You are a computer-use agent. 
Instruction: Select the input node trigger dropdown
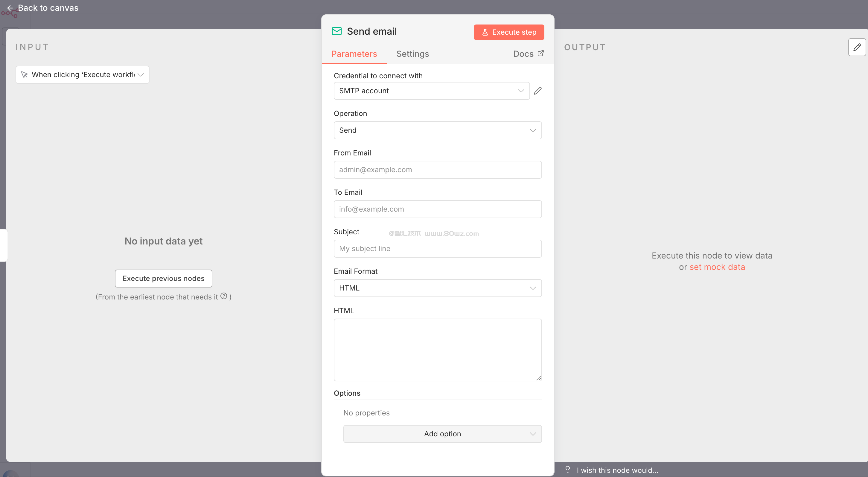[82, 75]
